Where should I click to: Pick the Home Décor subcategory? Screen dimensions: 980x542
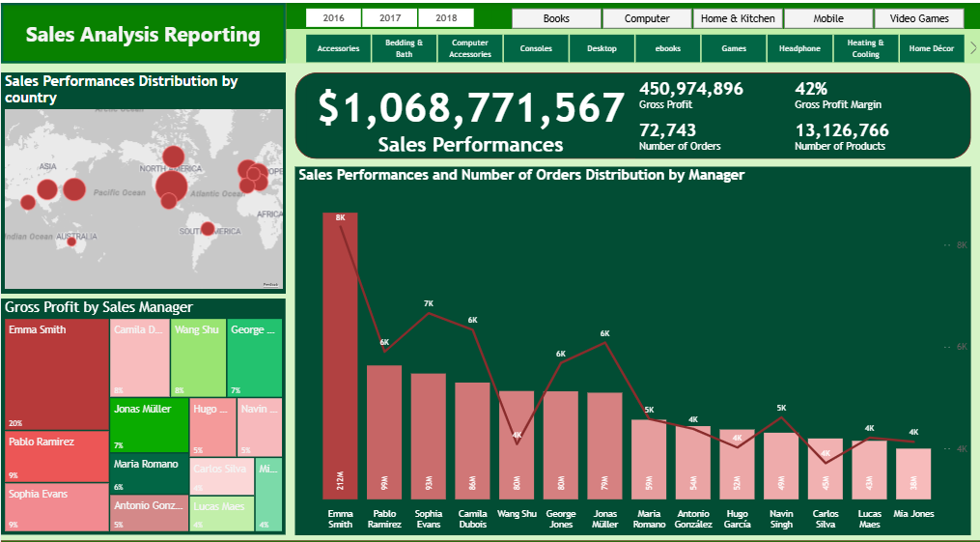(x=931, y=48)
